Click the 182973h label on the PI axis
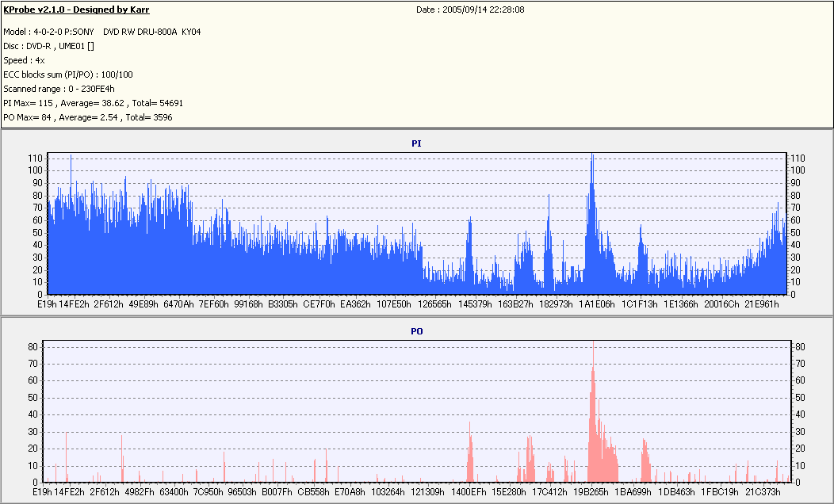Screen dimensions: 834x504 pos(556,304)
